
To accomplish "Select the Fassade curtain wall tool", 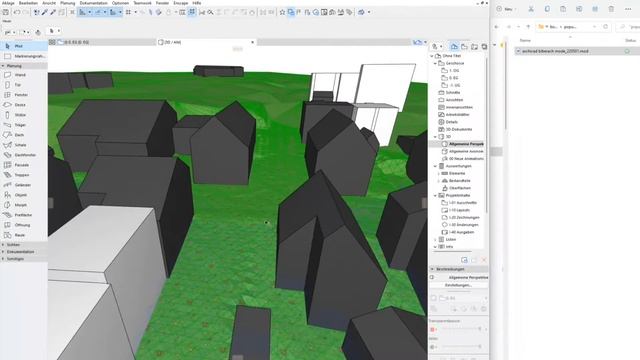I will 24,165.
